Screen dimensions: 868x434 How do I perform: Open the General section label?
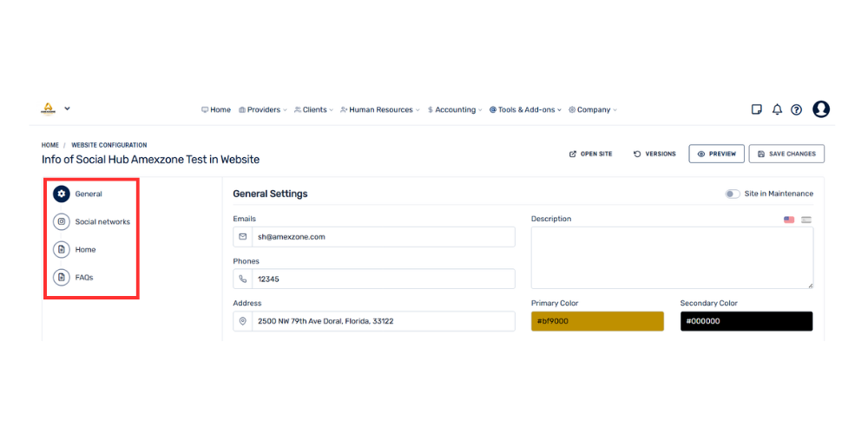(x=89, y=194)
